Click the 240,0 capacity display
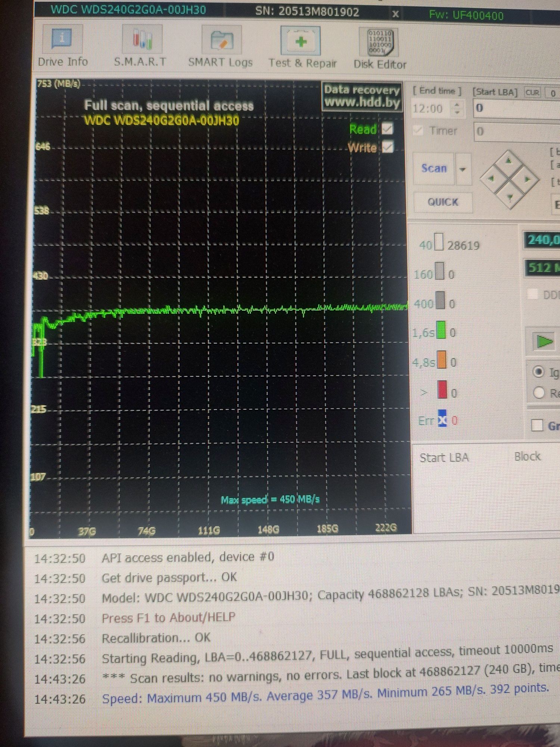The image size is (560, 747). click(542, 239)
